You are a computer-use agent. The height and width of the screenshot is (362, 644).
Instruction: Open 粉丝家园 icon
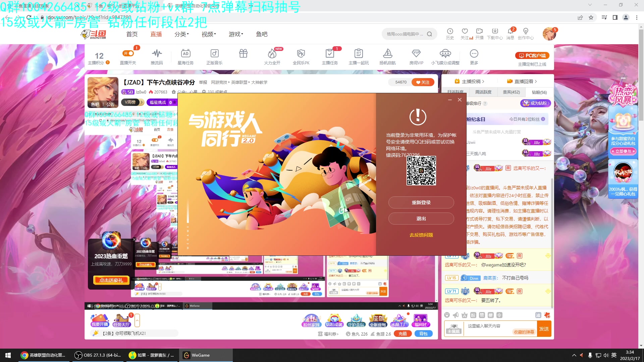click(311, 320)
